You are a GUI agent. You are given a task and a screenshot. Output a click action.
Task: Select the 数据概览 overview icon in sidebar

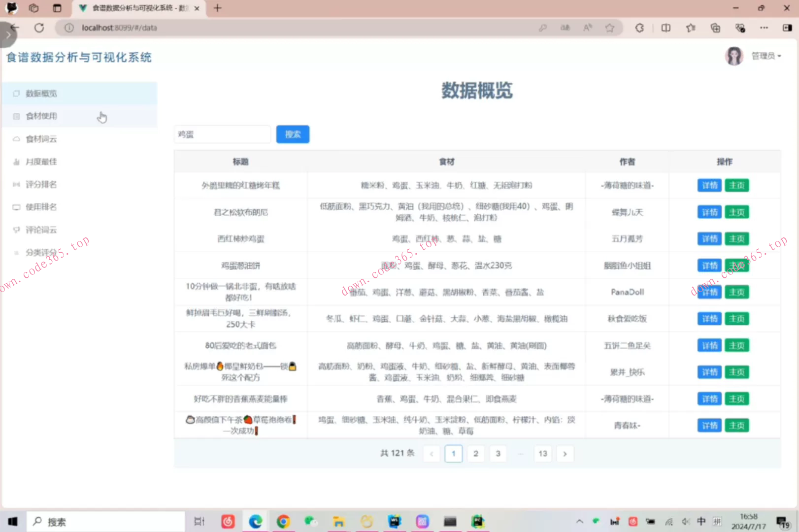[x=16, y=93]
